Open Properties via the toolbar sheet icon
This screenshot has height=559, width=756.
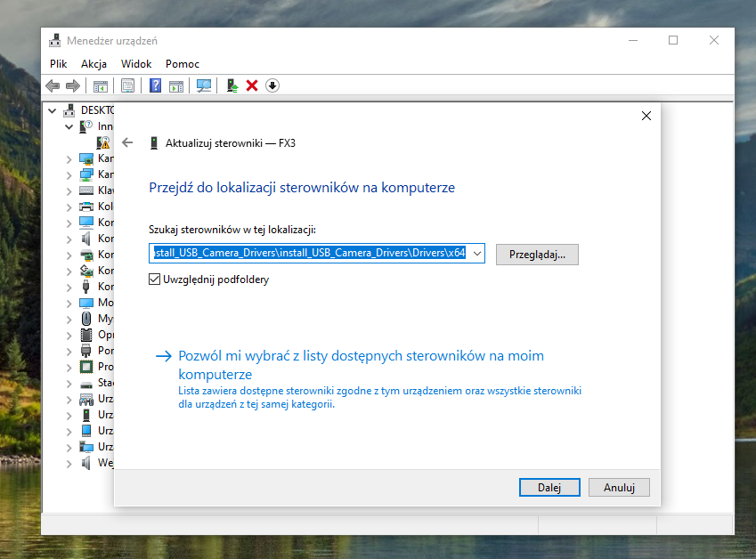pyautogui.click(x=127, y=86)
